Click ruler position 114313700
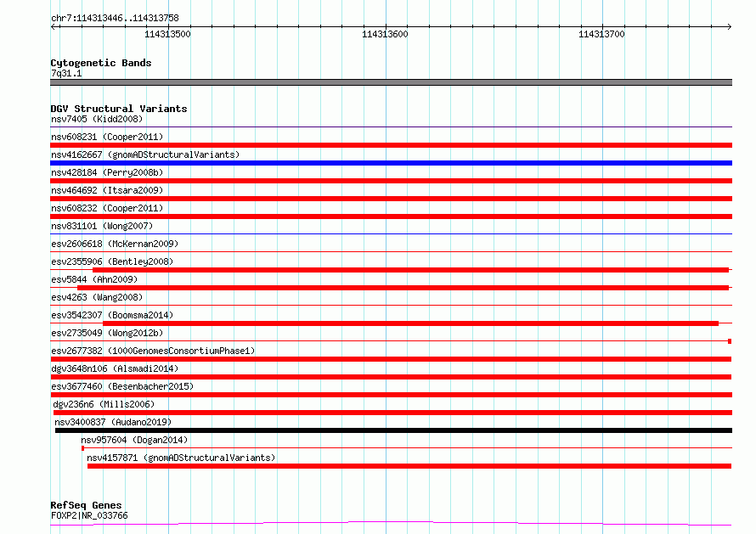The width and height of the screenshot is (756, 534). point(601,34)
